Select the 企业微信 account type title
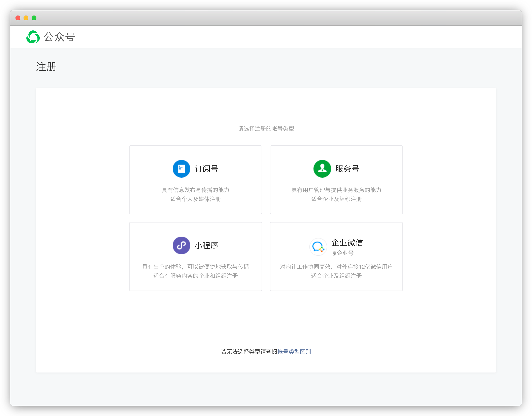Image resolution: width=532 pixels, height=416 pixels. pos(347,242)
